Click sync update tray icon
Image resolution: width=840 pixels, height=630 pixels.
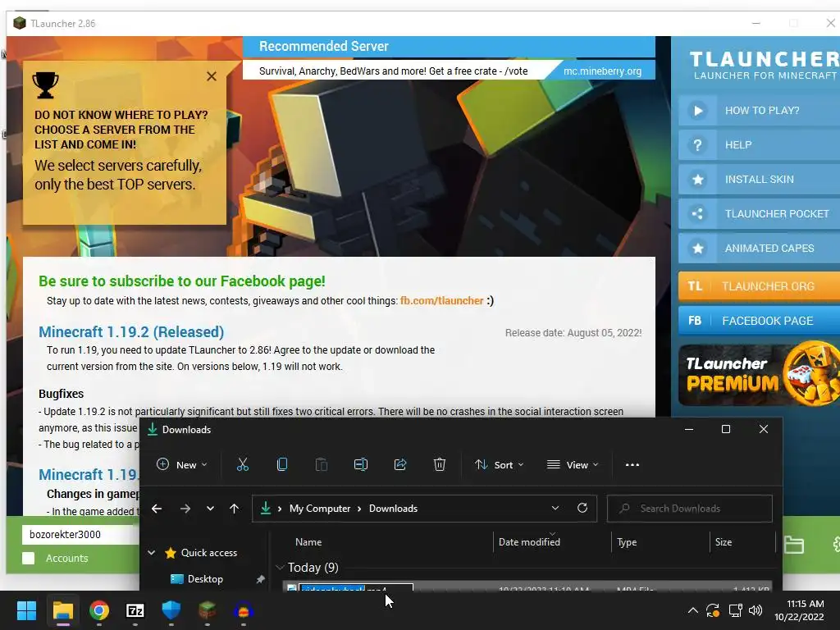713,610
